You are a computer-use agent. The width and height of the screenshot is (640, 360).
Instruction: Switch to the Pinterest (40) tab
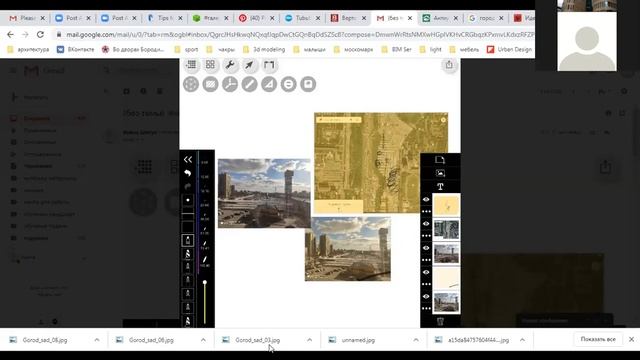[x=256, y=18]
